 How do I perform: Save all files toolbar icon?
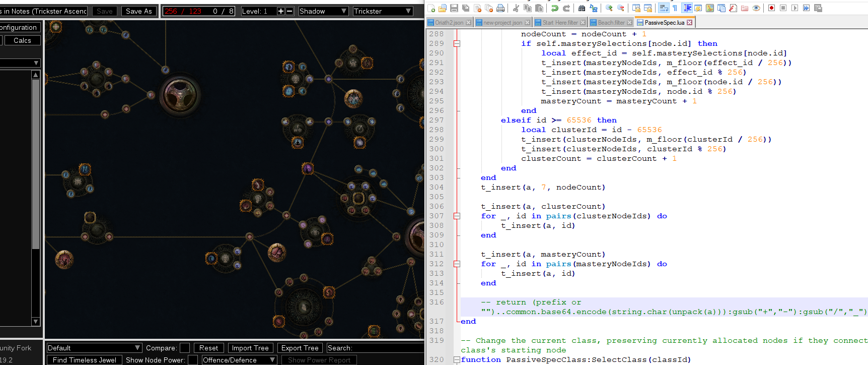click(x=466, y=8)
